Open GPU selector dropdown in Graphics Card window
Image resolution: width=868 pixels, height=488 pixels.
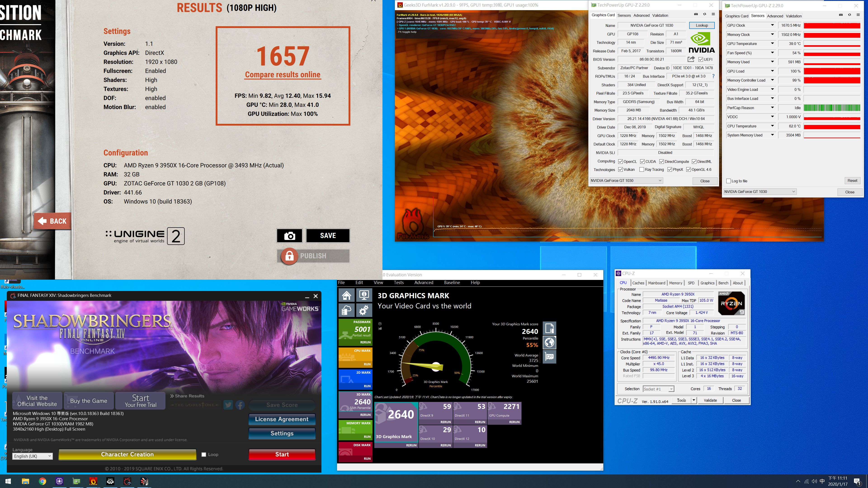(626, 181)
